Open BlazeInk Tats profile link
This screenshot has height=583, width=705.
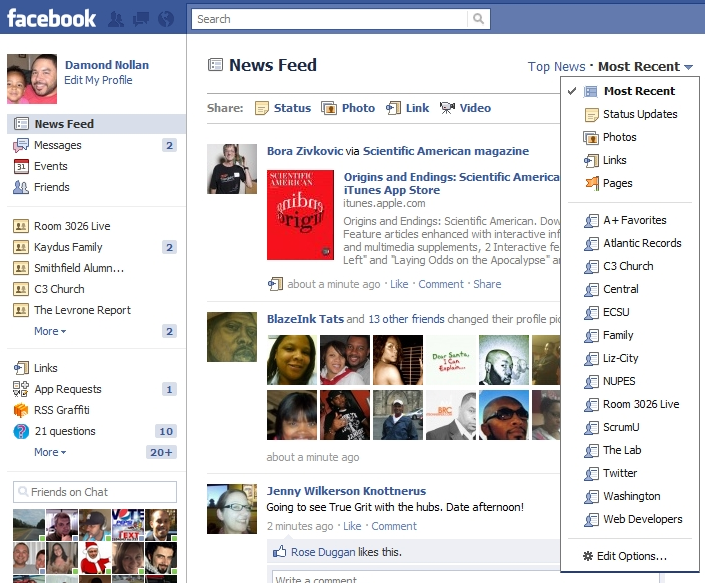point(305,319)
